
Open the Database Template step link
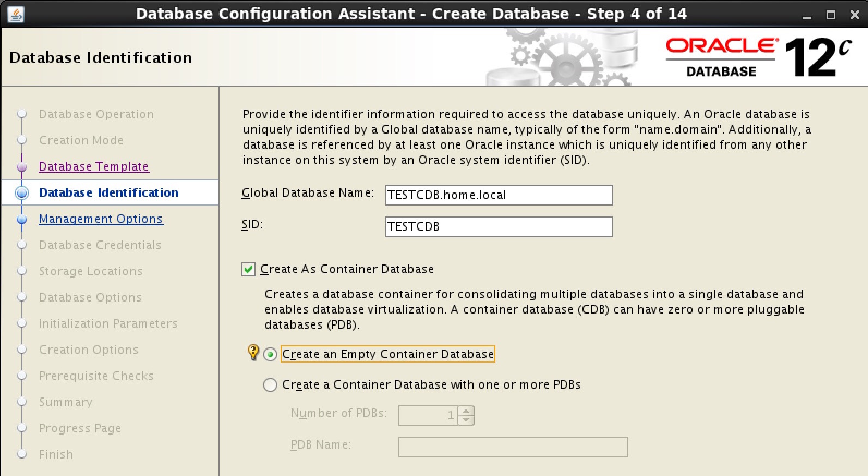tap(94, 166)
